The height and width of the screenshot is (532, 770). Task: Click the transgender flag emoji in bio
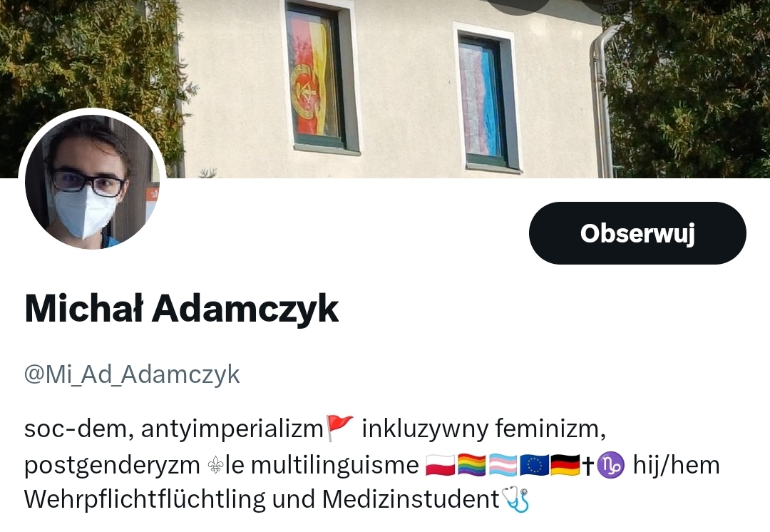pos(503,465)
